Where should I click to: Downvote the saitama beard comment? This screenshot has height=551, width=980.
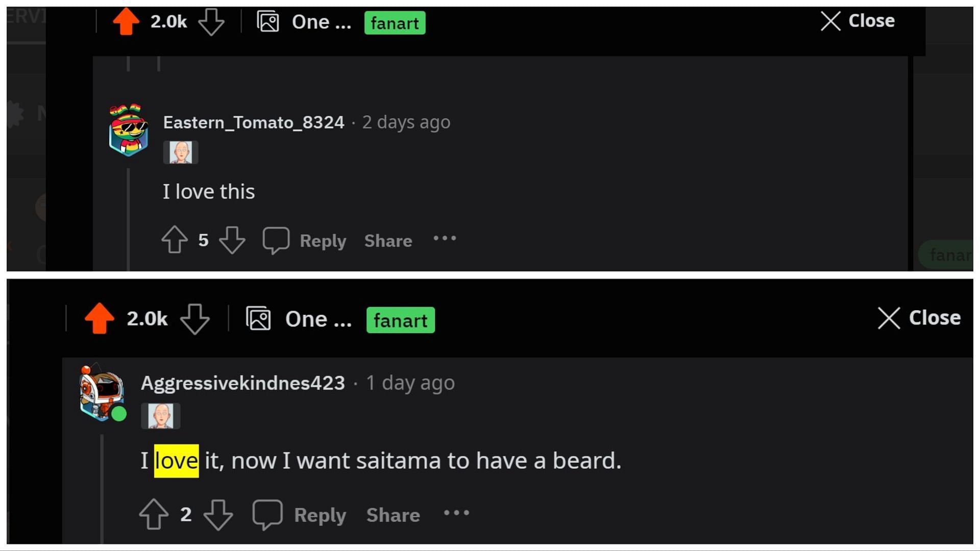click(x=218, y=514)
